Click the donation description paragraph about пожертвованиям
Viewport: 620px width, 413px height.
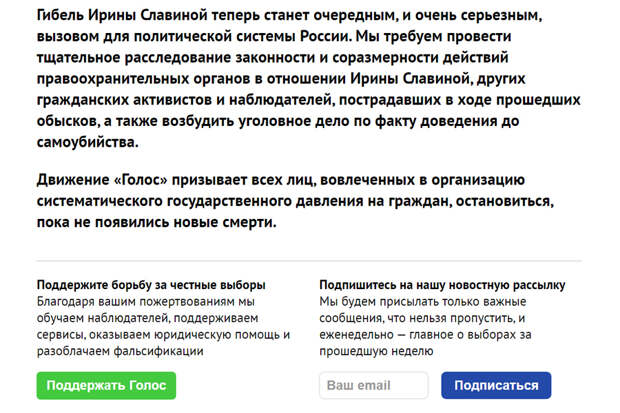[163, 326]
